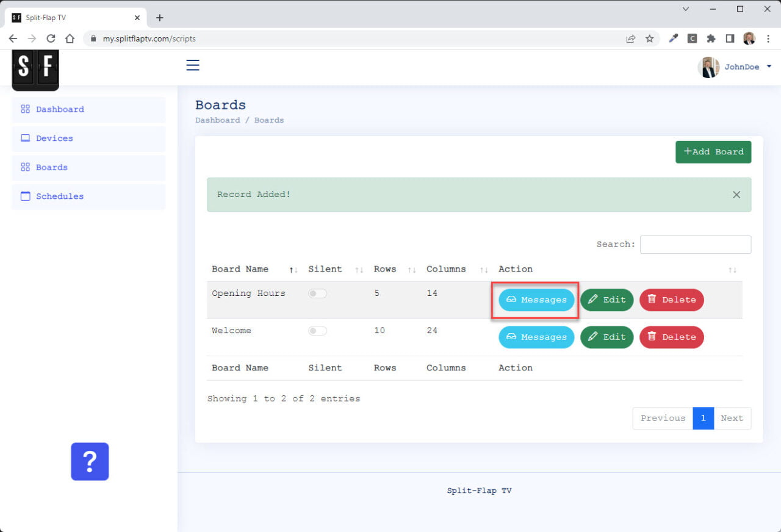Image resolution: width=781 pixels, height=532 pixels.
Task: Open the browser extensions puzzle icon
Action: pos(711,38)
